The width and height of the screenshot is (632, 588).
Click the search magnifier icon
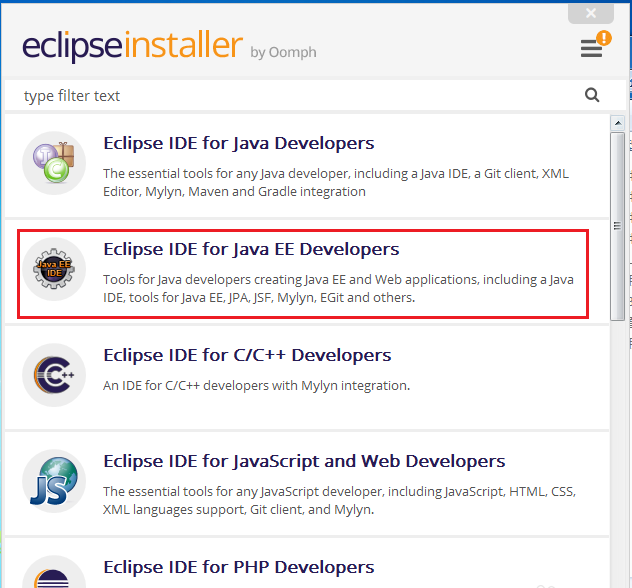click(x=592, y=95)
